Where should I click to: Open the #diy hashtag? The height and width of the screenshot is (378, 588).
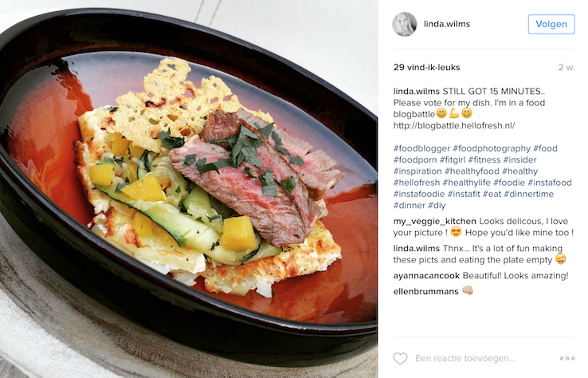click(x=437, y=205)
